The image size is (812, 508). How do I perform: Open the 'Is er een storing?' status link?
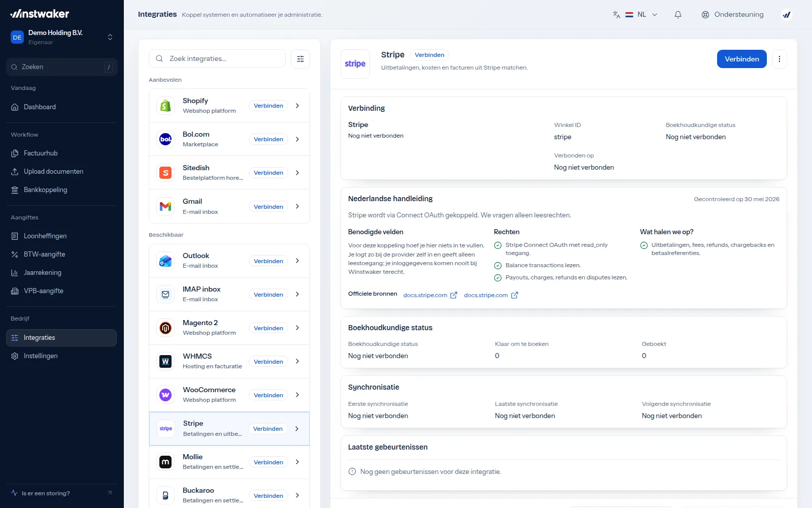pyautogui.click(x=61, y=493)
